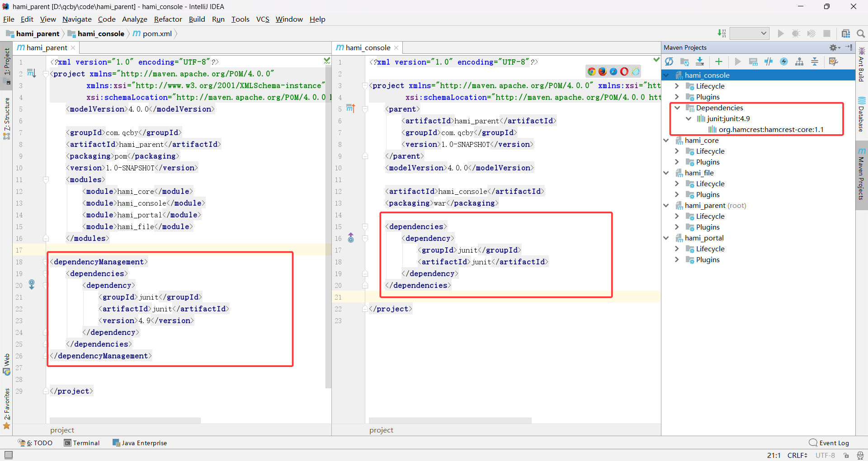The height and width of the screenshot is (461, 868).
Task: Click the parent POM gutter icon on line 5
Action: [351, 108]
